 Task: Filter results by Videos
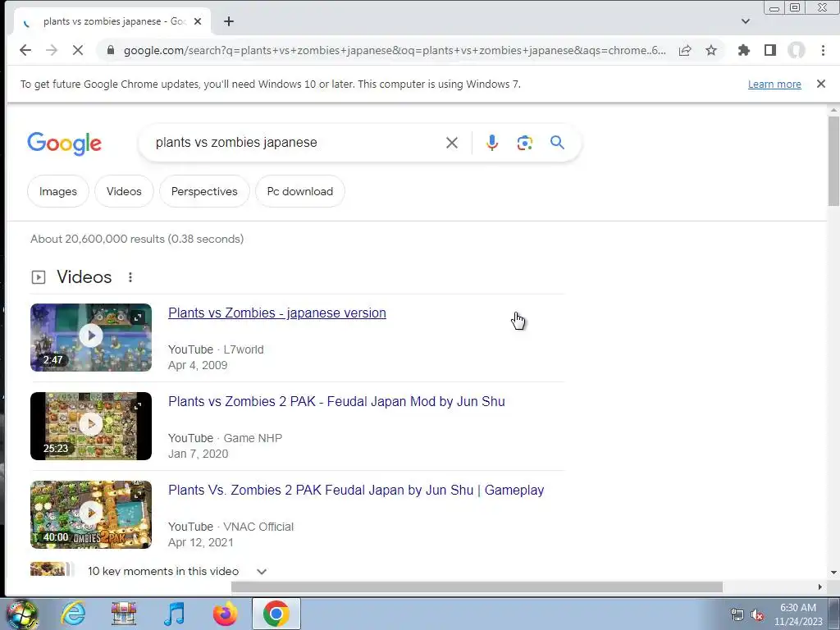pos(124,191)
